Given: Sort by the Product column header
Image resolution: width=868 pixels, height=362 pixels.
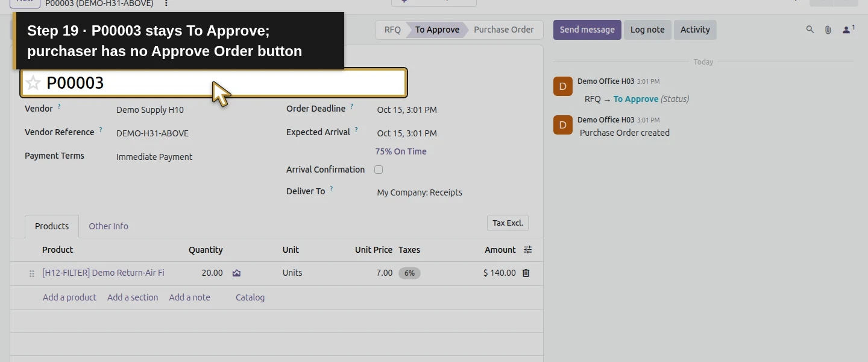Looking at the screenshot, I should (57, 250).
